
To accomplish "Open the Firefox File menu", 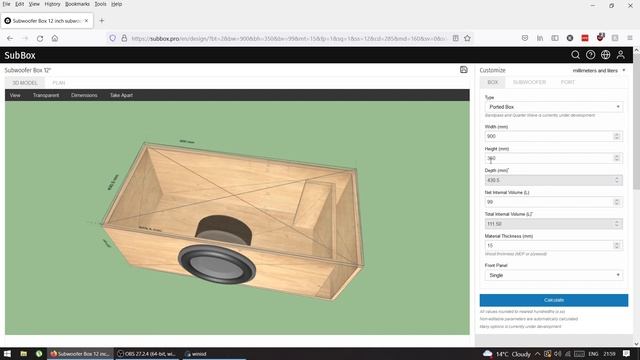I will click(6, 4).
